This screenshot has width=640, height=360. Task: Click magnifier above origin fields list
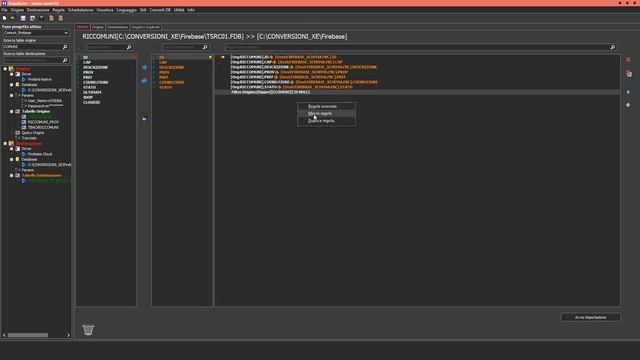click(x=129, y=47)
